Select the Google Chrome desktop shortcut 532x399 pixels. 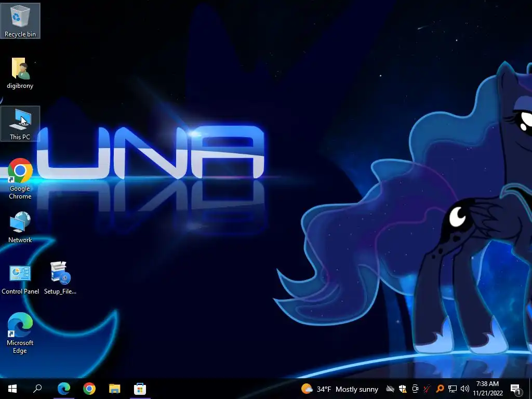pyautogui.click(x=20, y=179)
